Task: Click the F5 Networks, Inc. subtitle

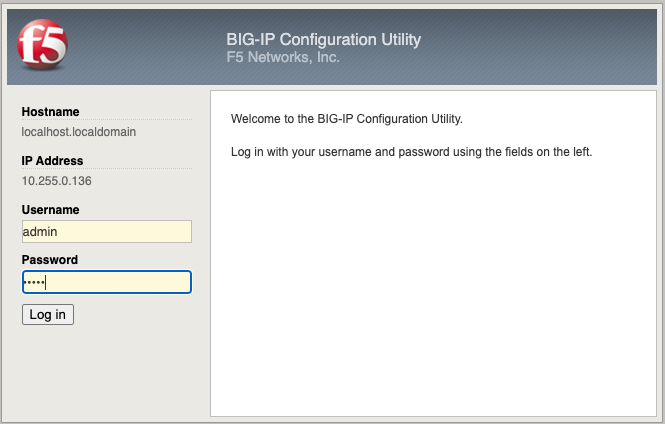Action: (283, 57)
